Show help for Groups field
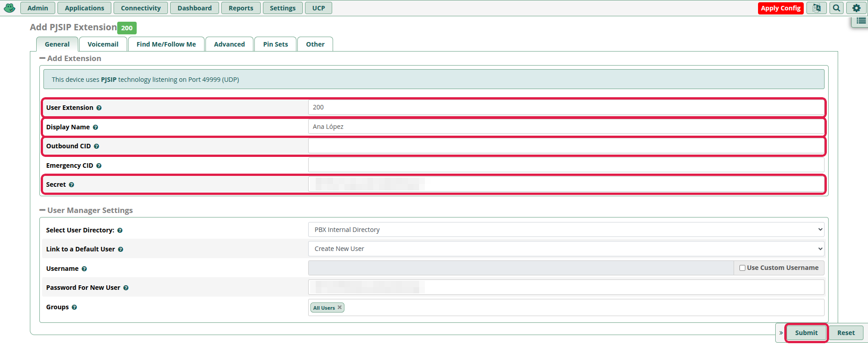This screenshot has height=345, width=868. (74, 307)
